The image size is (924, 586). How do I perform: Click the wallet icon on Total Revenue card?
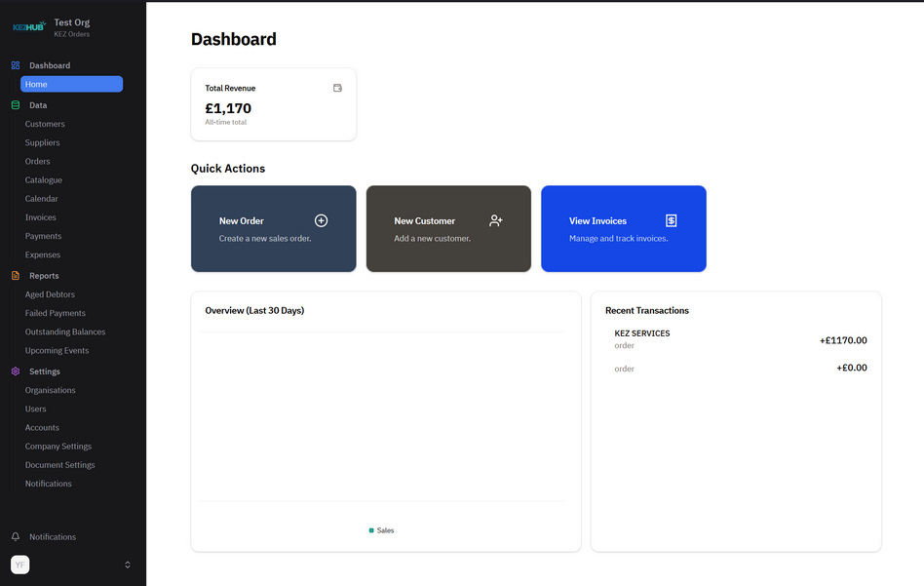pyautogui.click(x=337, y=88)
